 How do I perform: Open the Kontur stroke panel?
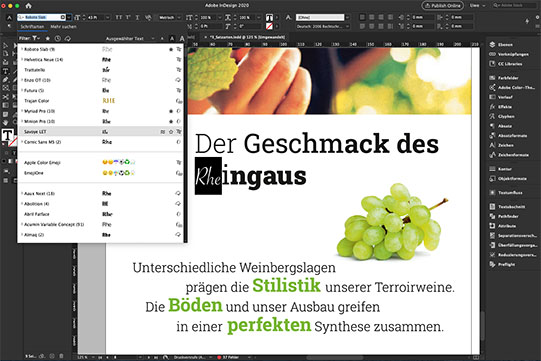501,169
